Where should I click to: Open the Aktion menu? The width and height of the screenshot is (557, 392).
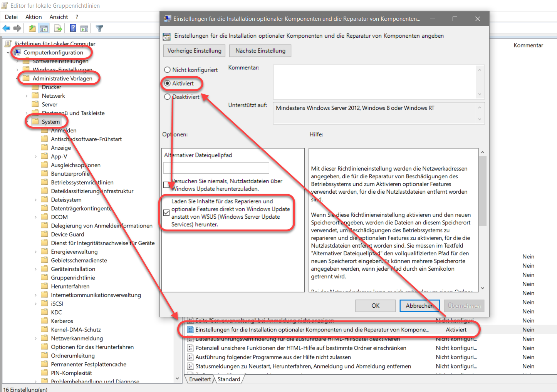34,17
